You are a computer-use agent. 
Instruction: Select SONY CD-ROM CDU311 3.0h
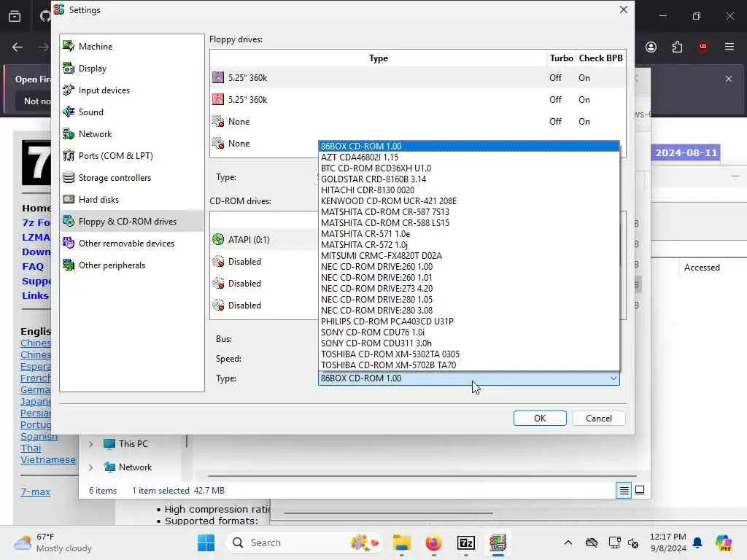469,343
